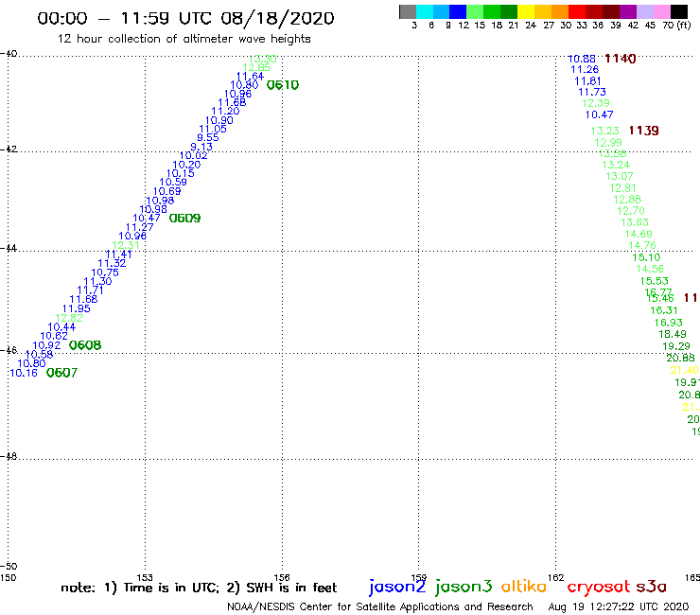Click the 10.44 wave height value
700x615 pixels.
tap(61, 327)
